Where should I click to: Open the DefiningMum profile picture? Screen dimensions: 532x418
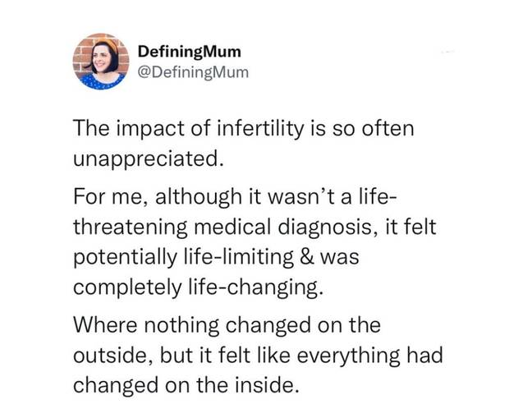click(101, 62)
